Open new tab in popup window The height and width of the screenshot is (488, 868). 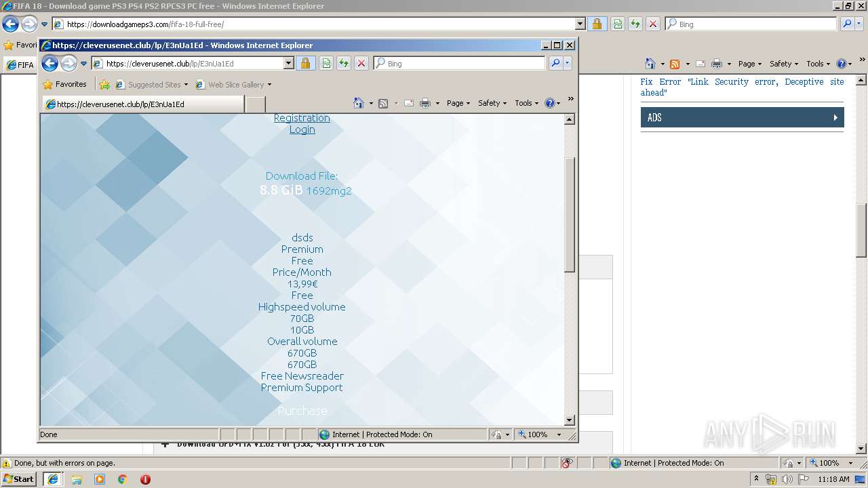(x=255, y=104)
